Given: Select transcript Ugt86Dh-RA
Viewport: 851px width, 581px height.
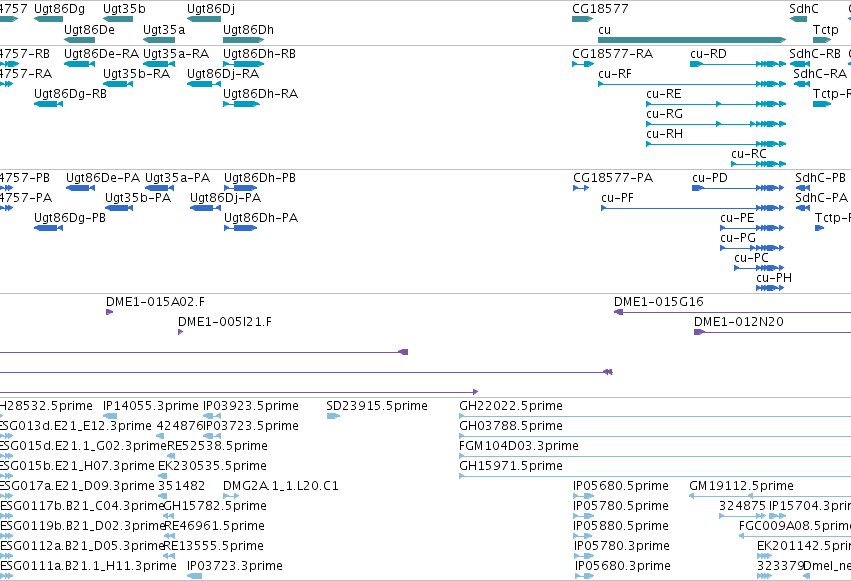Looking at the screenshot, I should [x=241, y=104].
